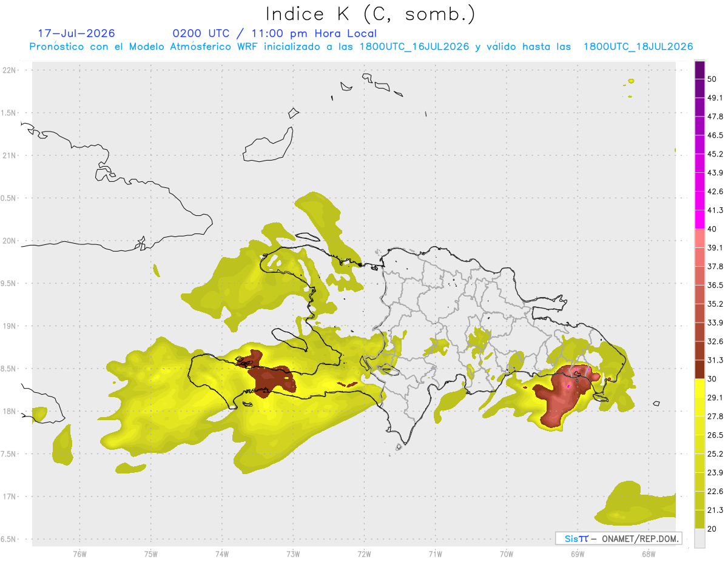Click the valid-until time "1800UTC_18JUL2026"
This screenshot has width=728, height=562.
[x=638, y=47]
